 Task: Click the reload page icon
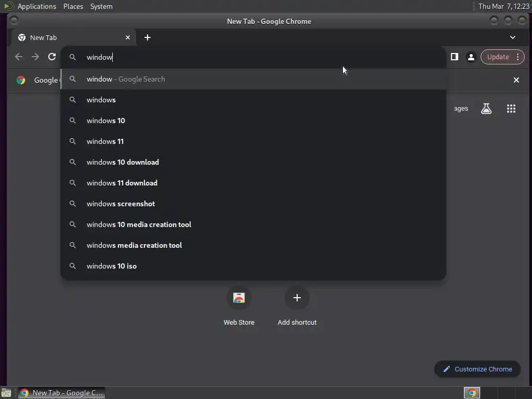(52, 57)
